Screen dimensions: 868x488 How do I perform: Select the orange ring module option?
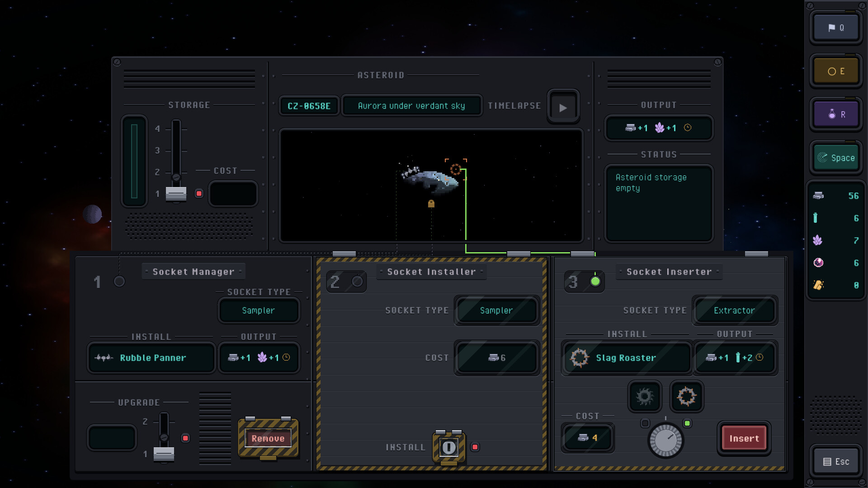(x=686, y=396)
